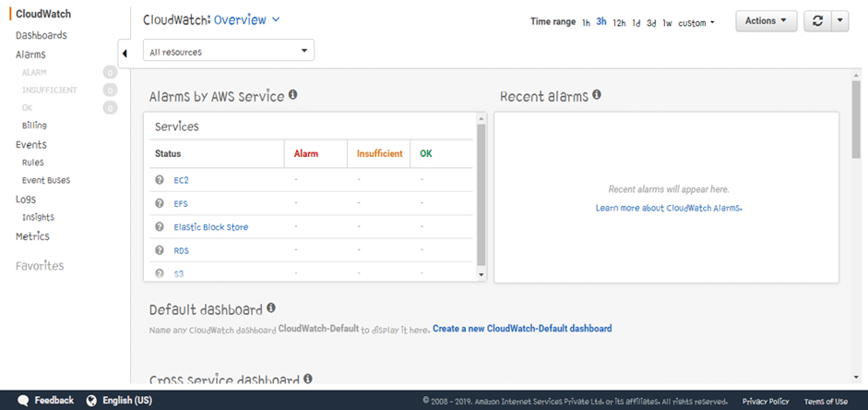868x410 pixels.
Task: Click the INSUFFICIENT count badge
Action: (110, 90)
